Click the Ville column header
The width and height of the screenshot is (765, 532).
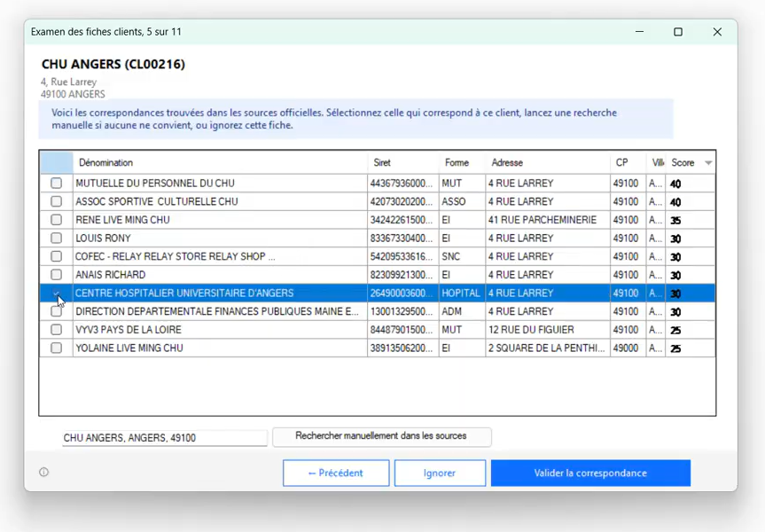click(656, 162)
